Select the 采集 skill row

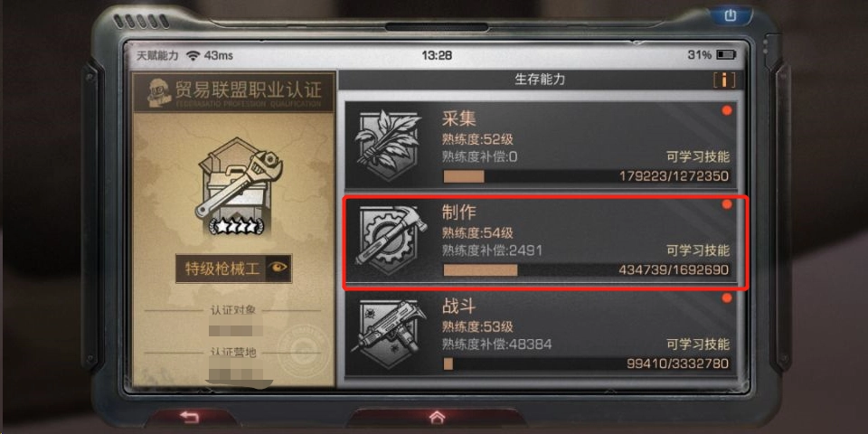tap(541, 146)
